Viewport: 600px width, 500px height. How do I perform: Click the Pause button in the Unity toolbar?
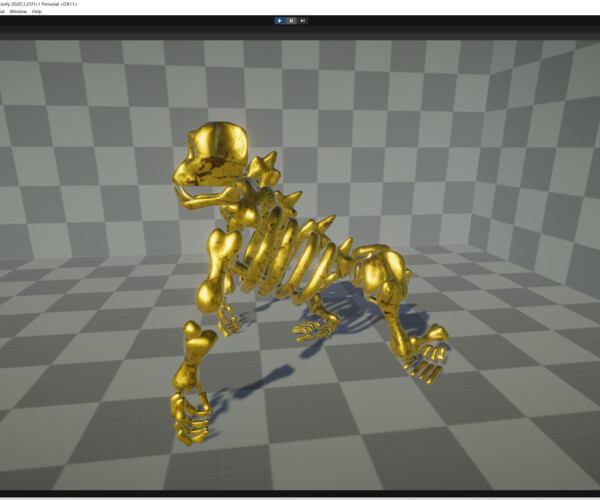[x=291, y=21]
